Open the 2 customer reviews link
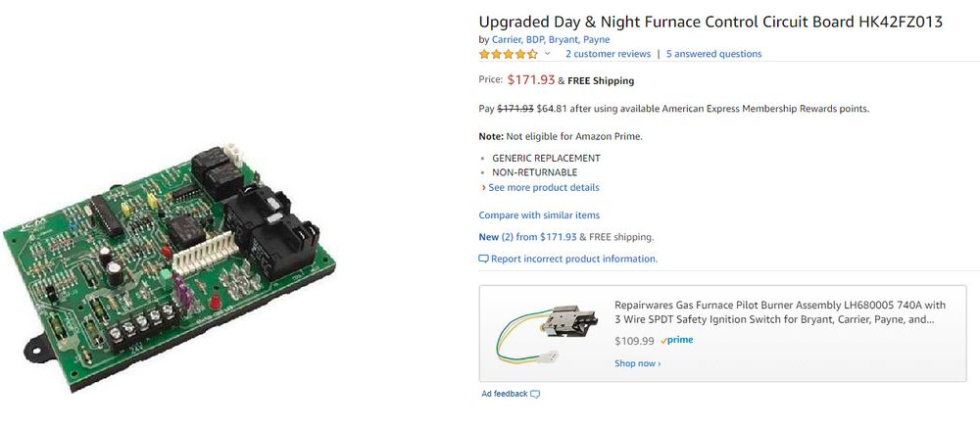This screenshot has width=980, height=428. [608, 54]
